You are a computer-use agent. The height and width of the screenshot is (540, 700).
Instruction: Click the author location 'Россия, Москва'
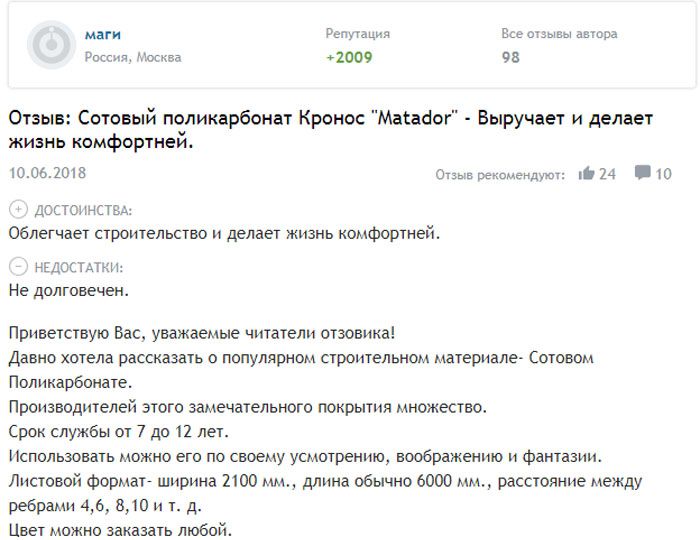pyautogui.click(x=133, y=57)
